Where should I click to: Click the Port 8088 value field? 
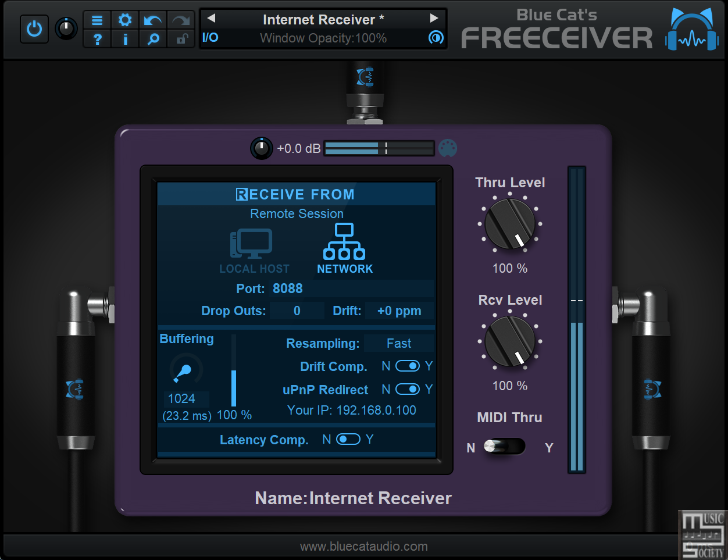(x=352, y=288)
